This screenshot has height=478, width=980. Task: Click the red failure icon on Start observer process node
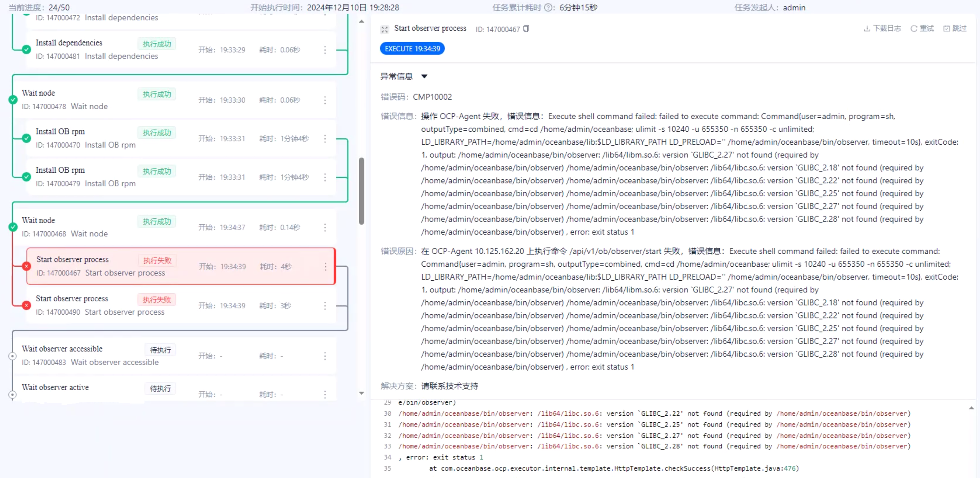pyautogui.click(x=26, y=266)
